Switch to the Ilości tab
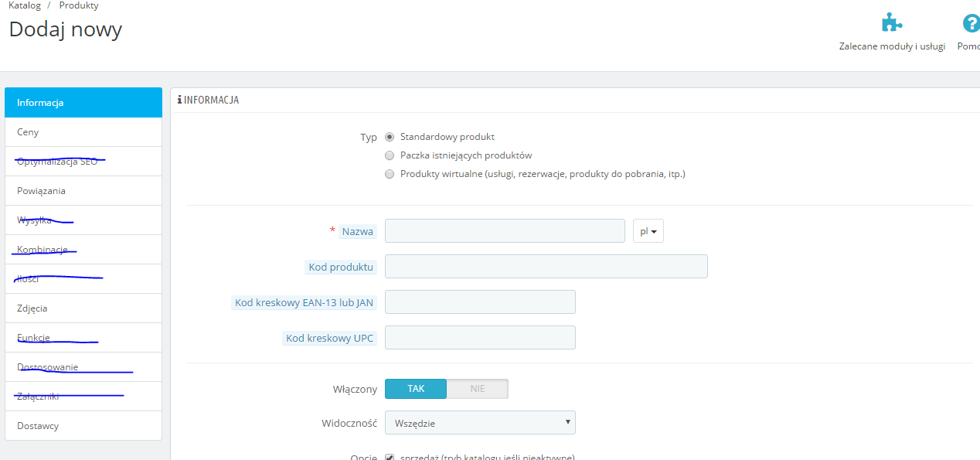980x460 pixels. 83,279
